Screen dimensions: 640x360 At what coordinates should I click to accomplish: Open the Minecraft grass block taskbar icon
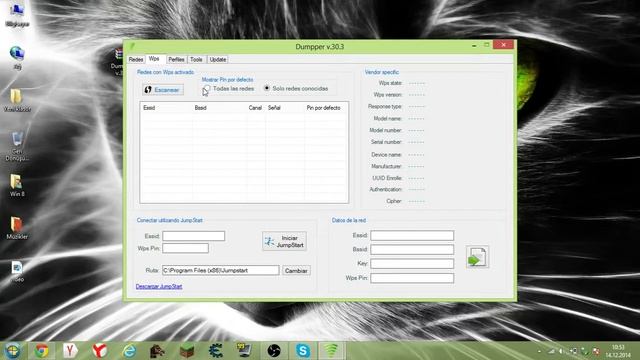(x=187, y=351)
